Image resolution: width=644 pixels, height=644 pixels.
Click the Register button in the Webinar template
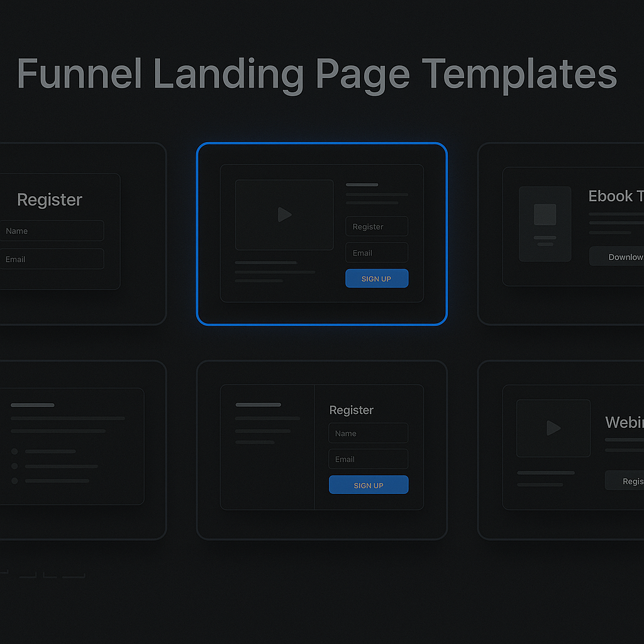629,480
